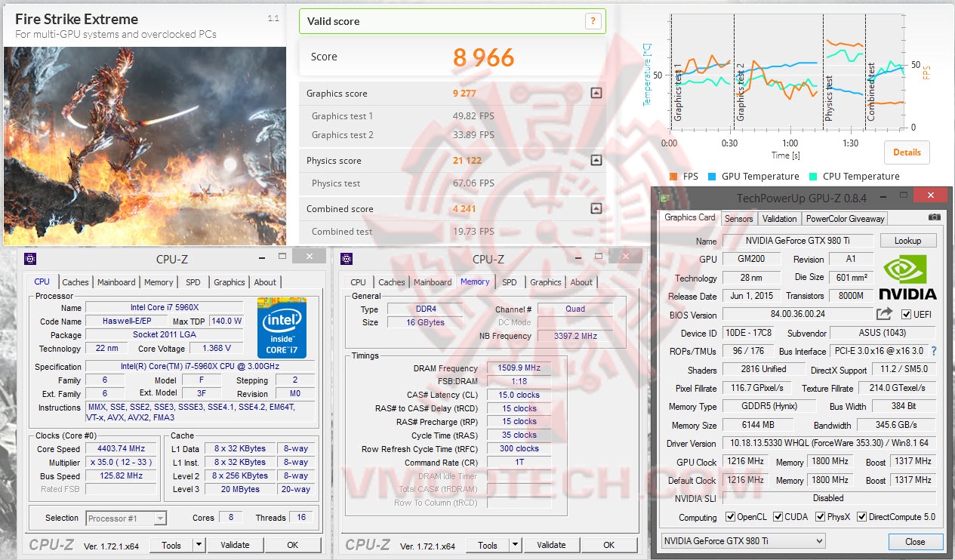Click the GPU Name field in GPU-Z
The height and width of the screenshot is (560, 955).
click(797, 241)
